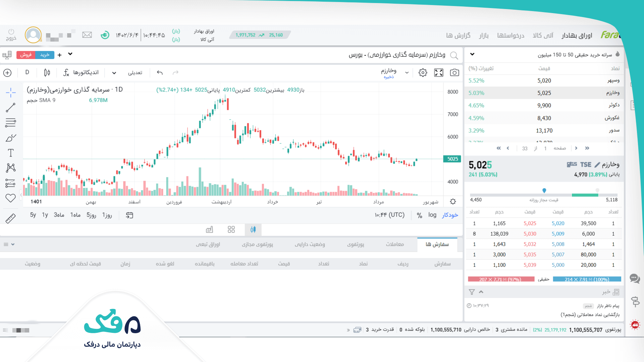
Task: Open price axis settings gear
Action: tap(453, 201)
